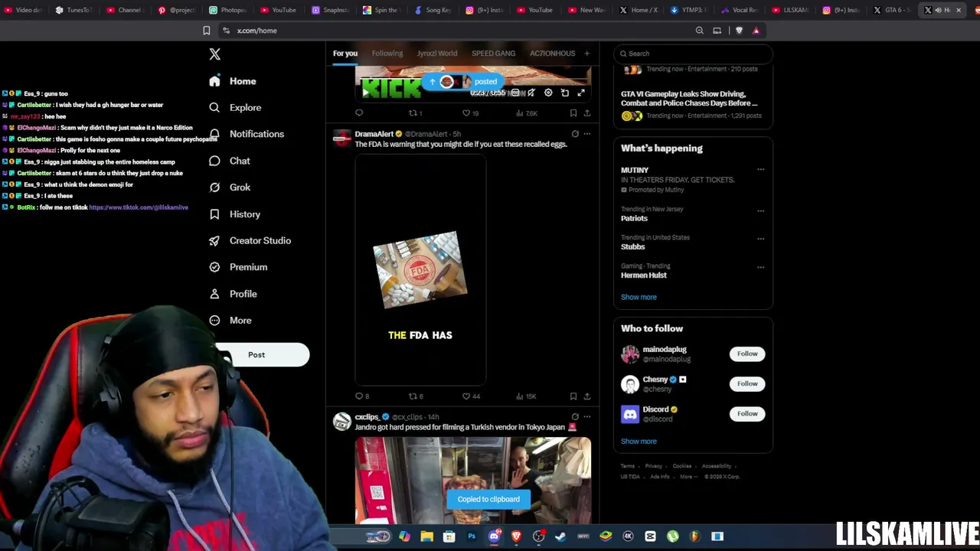The width and height of the screenshot is (980, 551).
Task: Click the X logo in the sidebar
Action: click(x=214, y=54)
